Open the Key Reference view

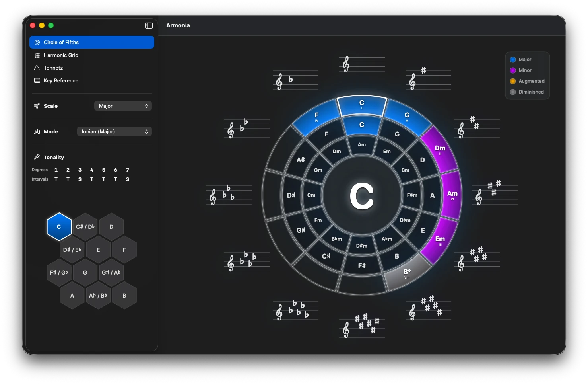tap(92, 80)
